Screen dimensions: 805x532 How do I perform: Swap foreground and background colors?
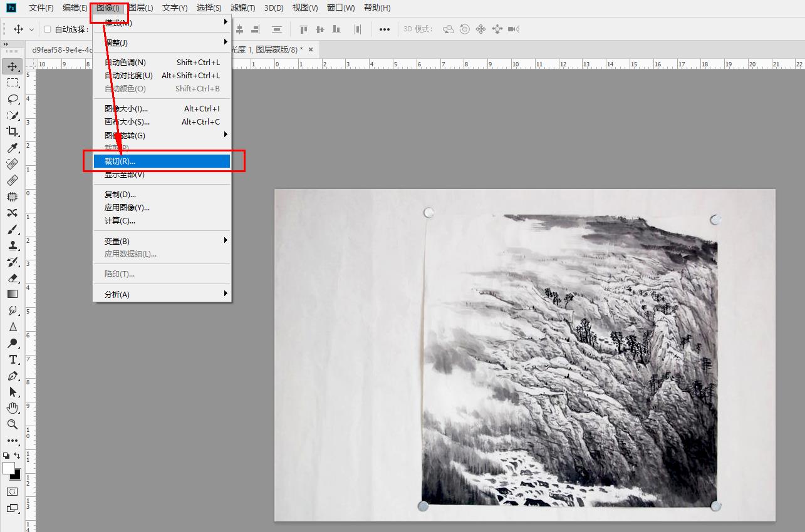point(17,456)
